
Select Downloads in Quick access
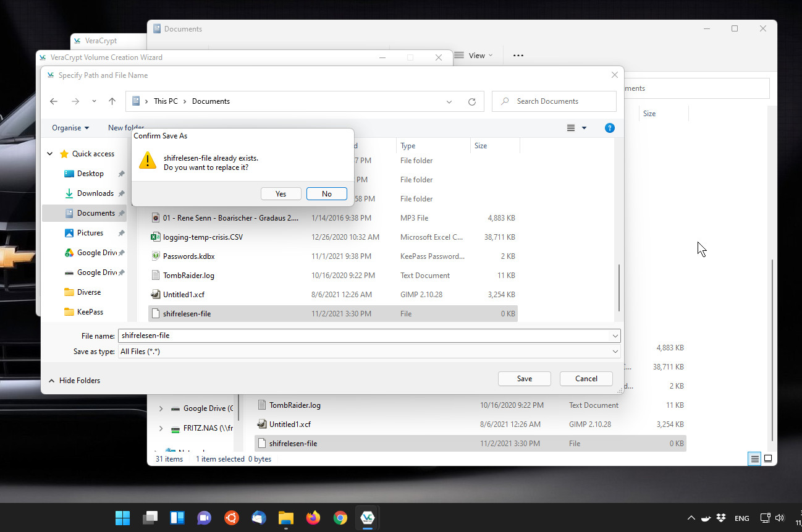(x=95, y=193)
